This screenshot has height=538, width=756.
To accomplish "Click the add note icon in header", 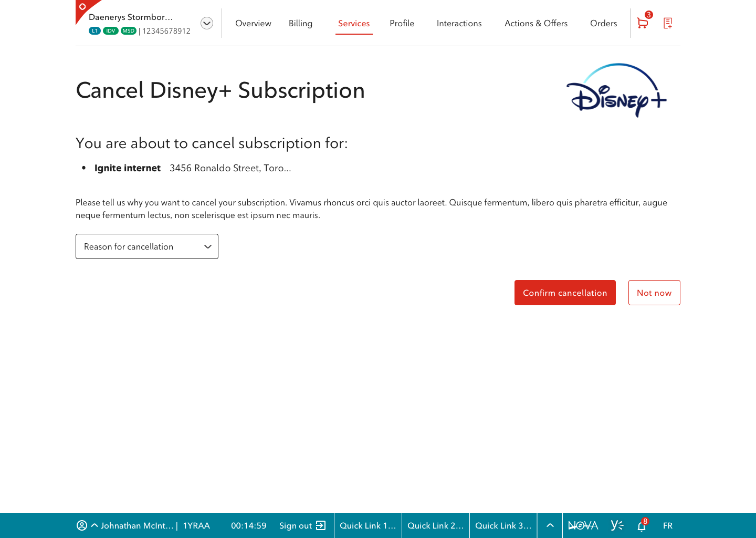I will [668, 23].
